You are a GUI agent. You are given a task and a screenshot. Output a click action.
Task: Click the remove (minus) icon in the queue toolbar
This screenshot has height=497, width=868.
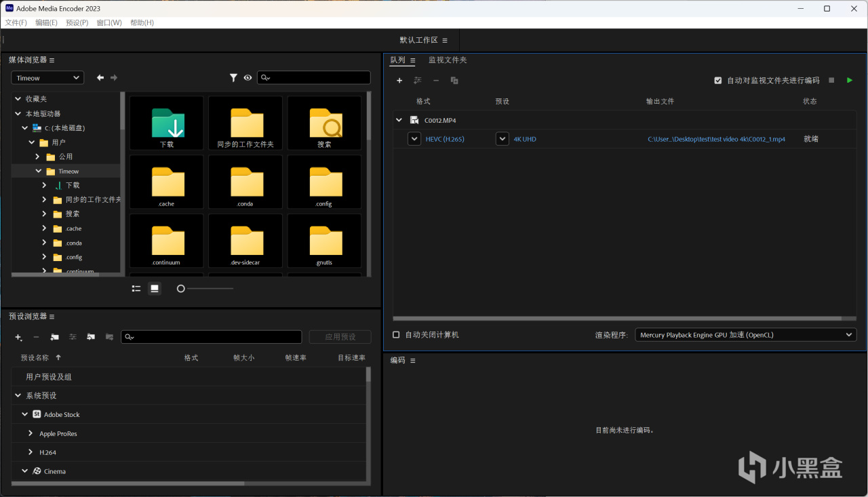click(x=436, y=81)
